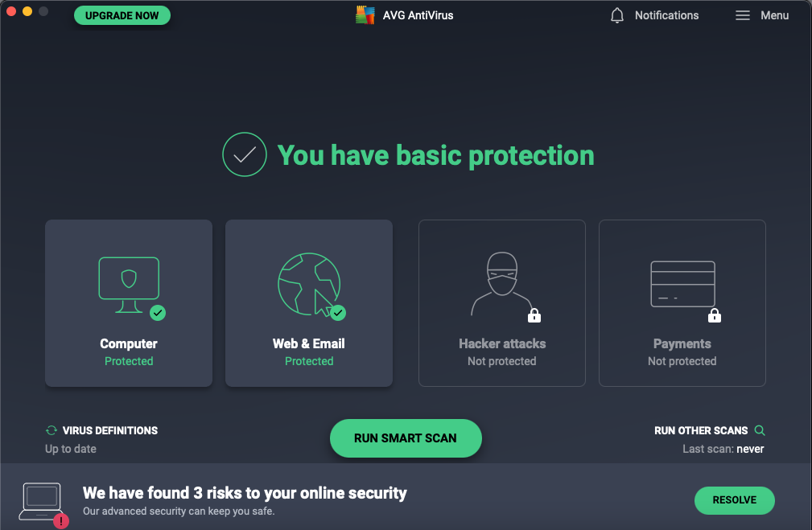Click the Hacker attacks masked figure icon
Image resolution: width=812 pixels, height=530 pixels.
(x=501, y=285)
